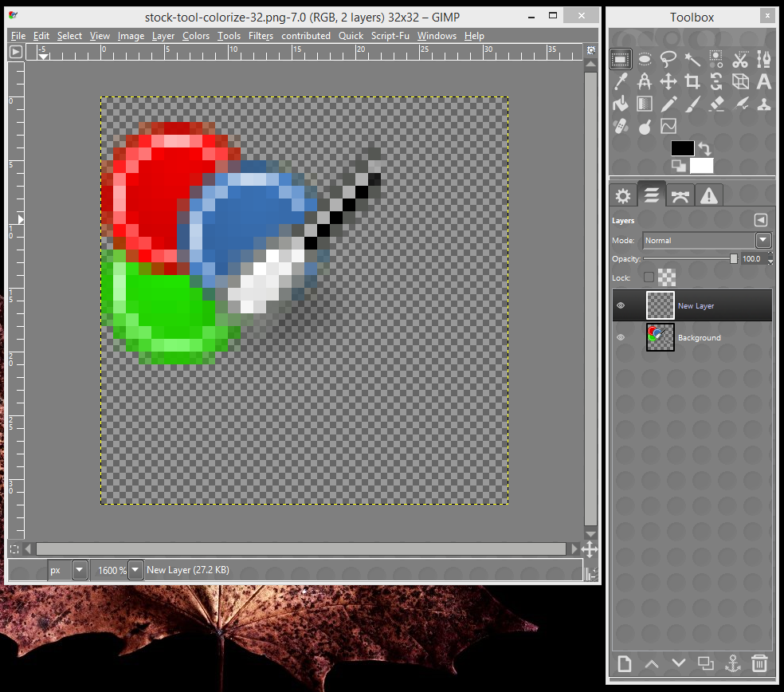784x692 pixels.
Task: Lower the layer with down arrow
Action: (679, 663)
